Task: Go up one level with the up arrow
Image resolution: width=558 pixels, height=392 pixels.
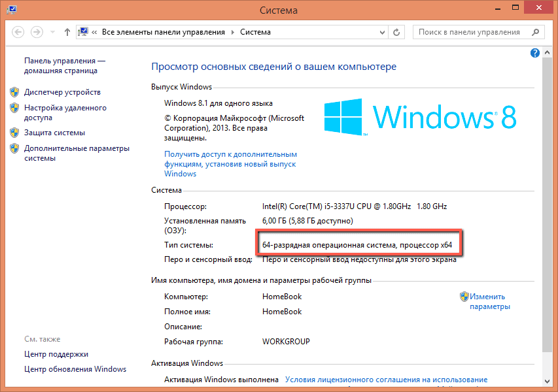Action: pyautogui.click(x=67, y=32)
